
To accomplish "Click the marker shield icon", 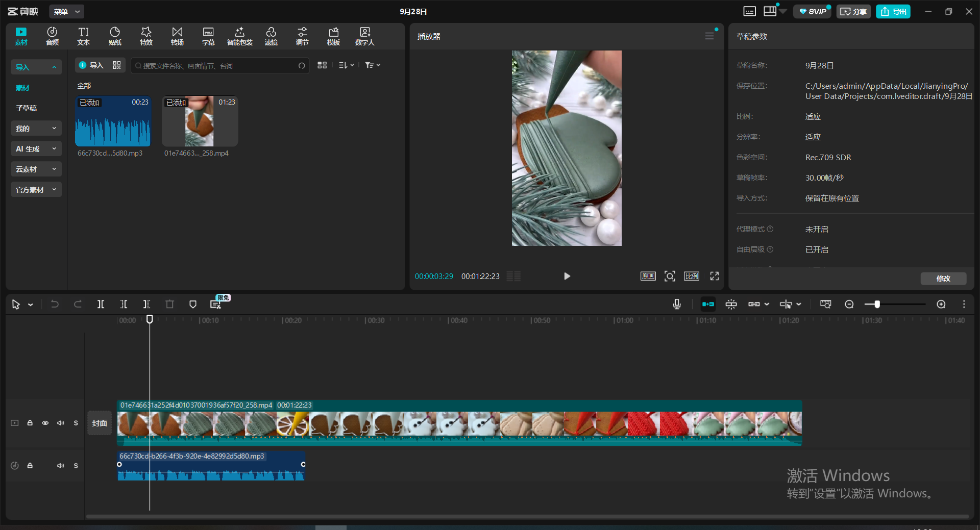I will click(x=193, y=305).
